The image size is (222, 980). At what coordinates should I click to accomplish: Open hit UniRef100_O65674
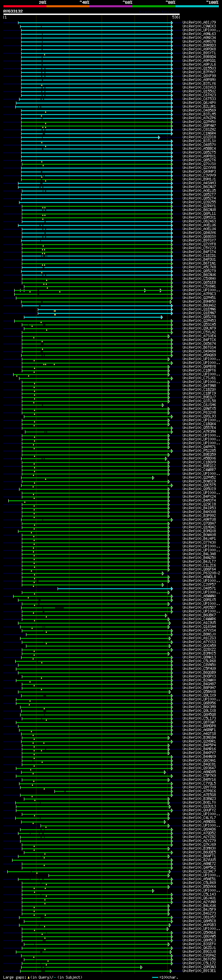[199, 343]
